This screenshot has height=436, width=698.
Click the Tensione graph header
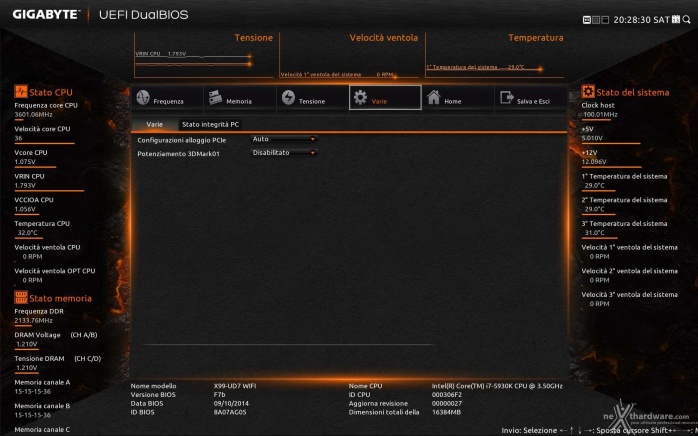click(x=254, y=38)
